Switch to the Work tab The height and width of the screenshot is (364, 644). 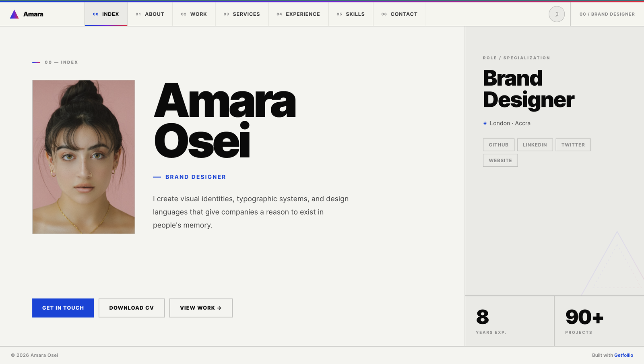194,14
